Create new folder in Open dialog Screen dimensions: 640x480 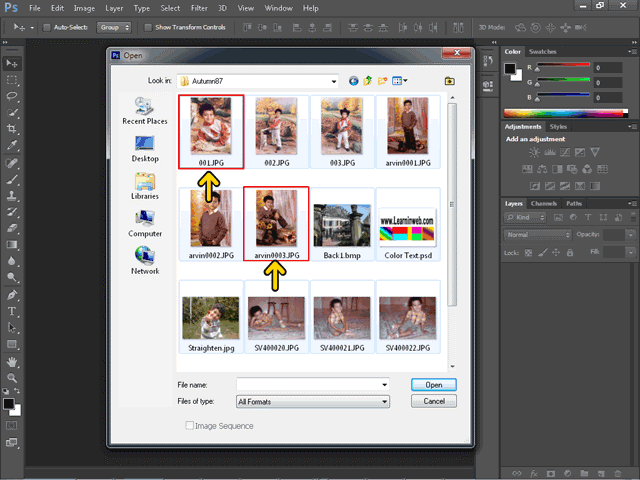(x=382, y=81)
